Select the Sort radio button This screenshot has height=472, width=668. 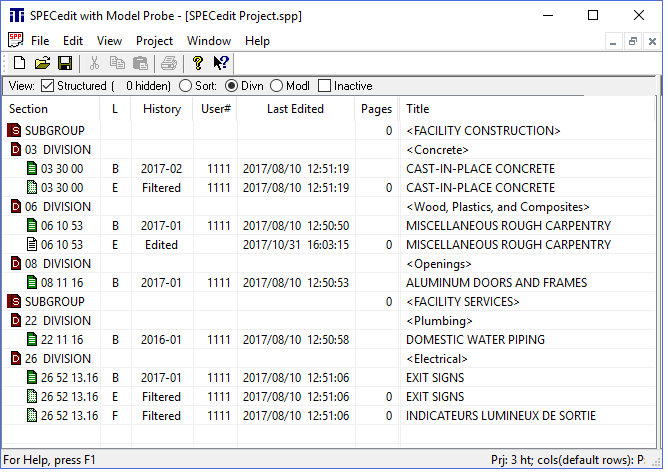pyautogui.click(x=185, y=86)
